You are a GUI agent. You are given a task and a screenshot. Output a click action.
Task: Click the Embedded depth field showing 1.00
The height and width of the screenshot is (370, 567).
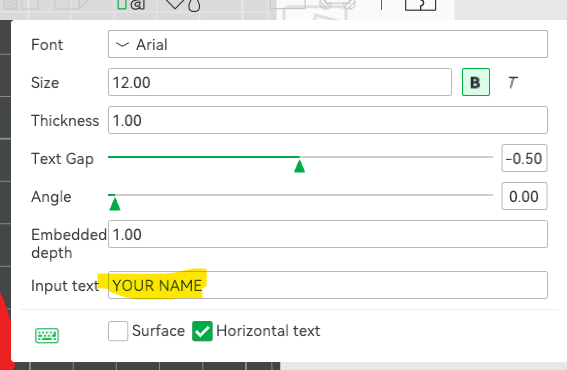click(328, 234)
